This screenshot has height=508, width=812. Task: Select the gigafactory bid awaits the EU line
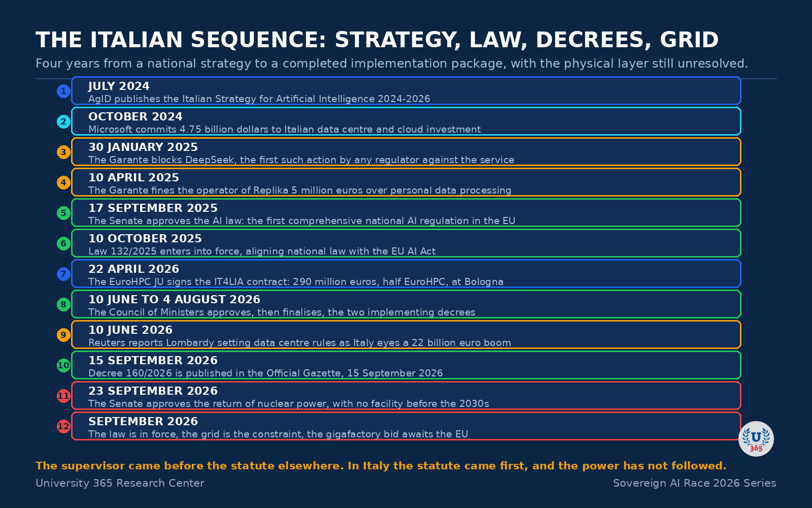279,434
